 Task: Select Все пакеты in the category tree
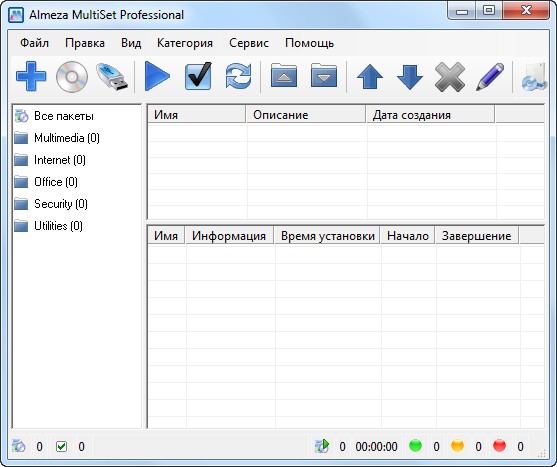64,116
